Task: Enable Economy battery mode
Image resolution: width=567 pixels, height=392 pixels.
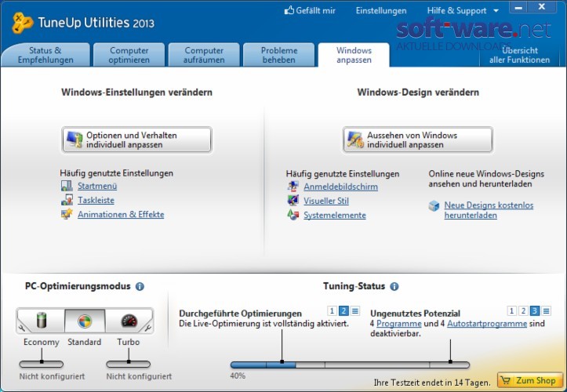Action: tap(42, 321)
